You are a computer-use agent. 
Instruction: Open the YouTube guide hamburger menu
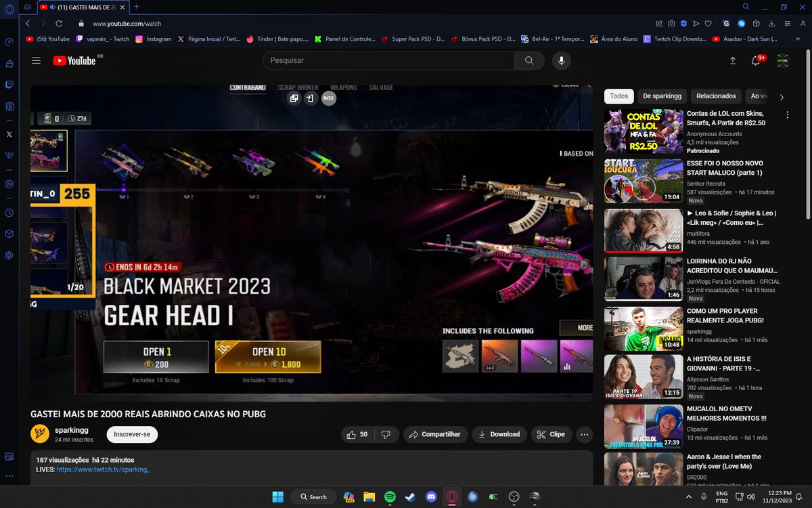click(36, 61)
